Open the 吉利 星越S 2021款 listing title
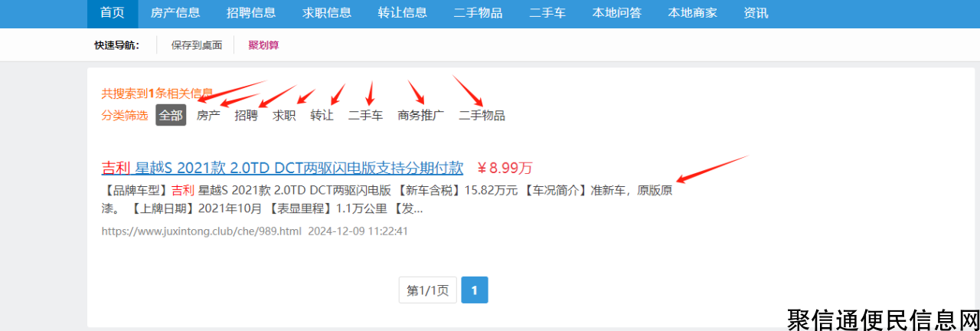 [x=283, y=168]
